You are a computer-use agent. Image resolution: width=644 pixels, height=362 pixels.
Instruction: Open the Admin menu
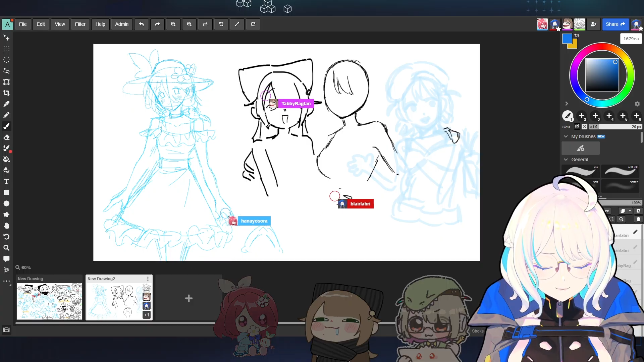click(122, 24)
